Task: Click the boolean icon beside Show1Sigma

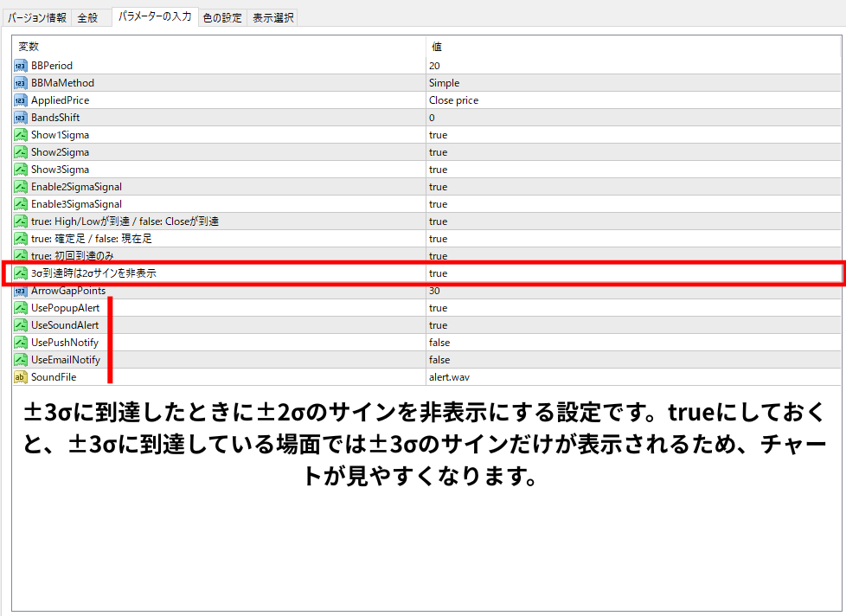Action: click(21, 135)
